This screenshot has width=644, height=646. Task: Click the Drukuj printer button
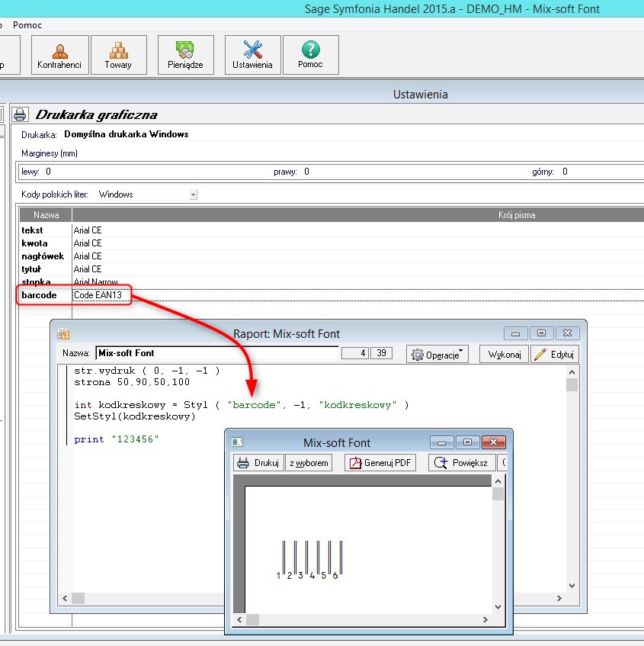coord(258,463)
